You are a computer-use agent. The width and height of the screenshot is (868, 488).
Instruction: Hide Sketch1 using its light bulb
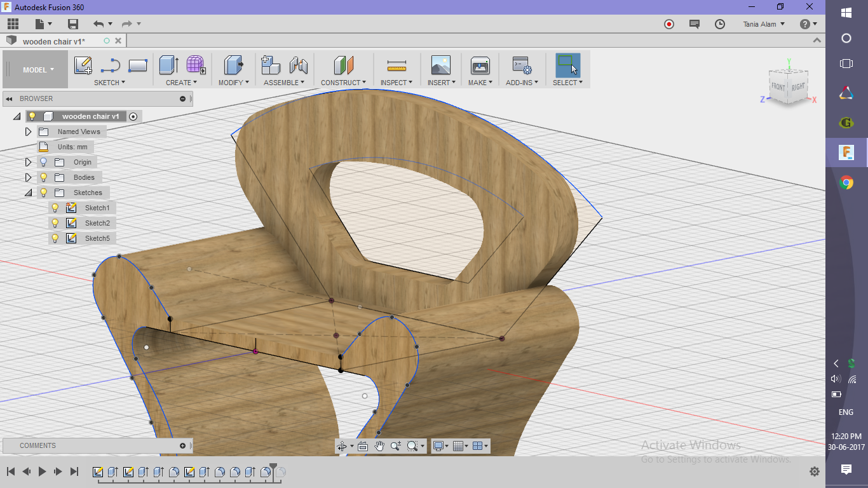tap(55, 208)
